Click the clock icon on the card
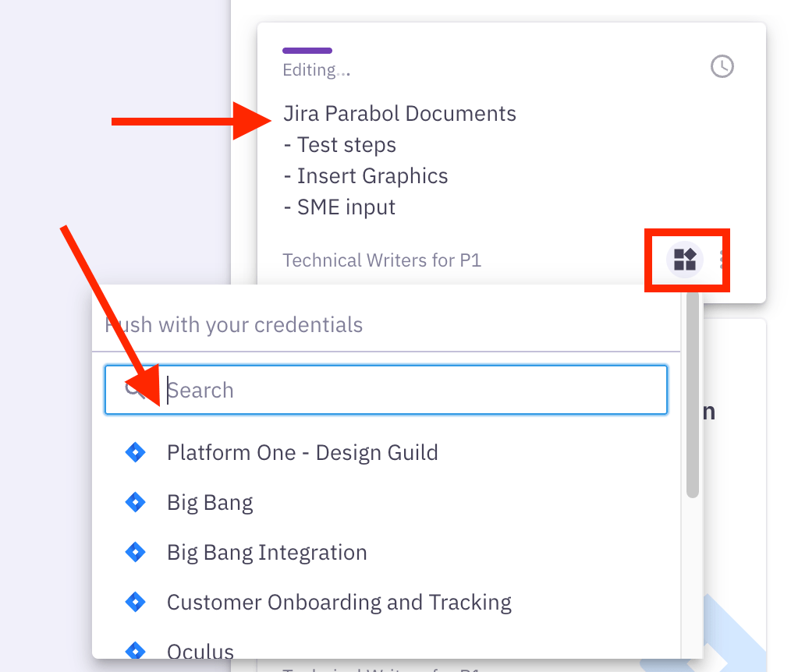Image resolution: width=791 pixels, height=672 pixels. click(722, 66)
